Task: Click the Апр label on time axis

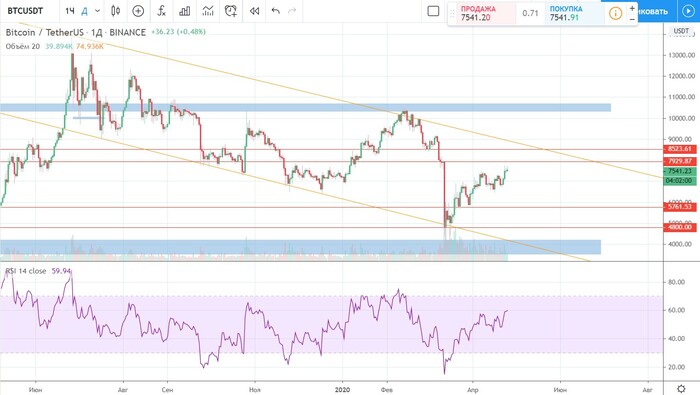Action: 473,390
